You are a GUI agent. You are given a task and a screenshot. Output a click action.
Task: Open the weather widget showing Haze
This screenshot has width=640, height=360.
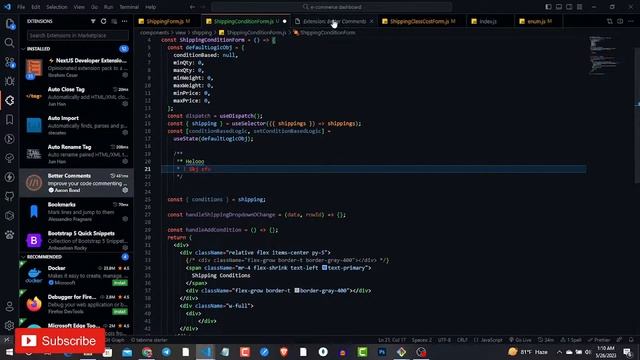pos(528,352)
